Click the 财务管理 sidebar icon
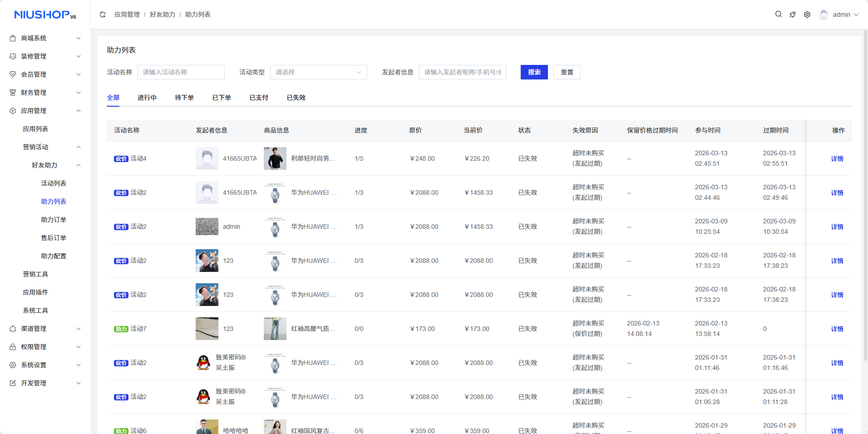This screenshot has width=868, height=434. 13,93
